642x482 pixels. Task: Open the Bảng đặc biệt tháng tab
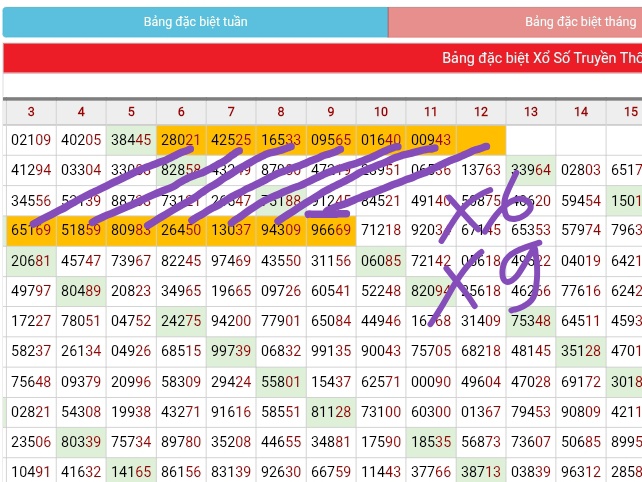(x=515, y=22)
